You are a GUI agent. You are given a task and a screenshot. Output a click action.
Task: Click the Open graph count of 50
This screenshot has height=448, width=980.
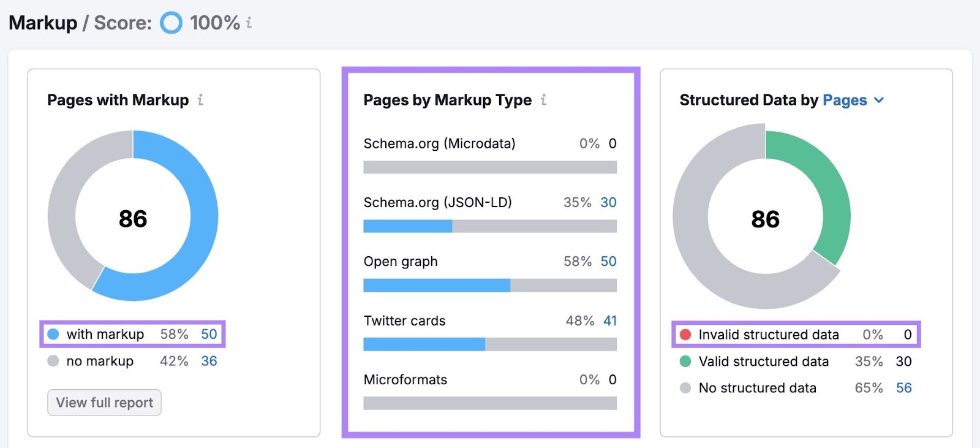click(x=608, y=261)
